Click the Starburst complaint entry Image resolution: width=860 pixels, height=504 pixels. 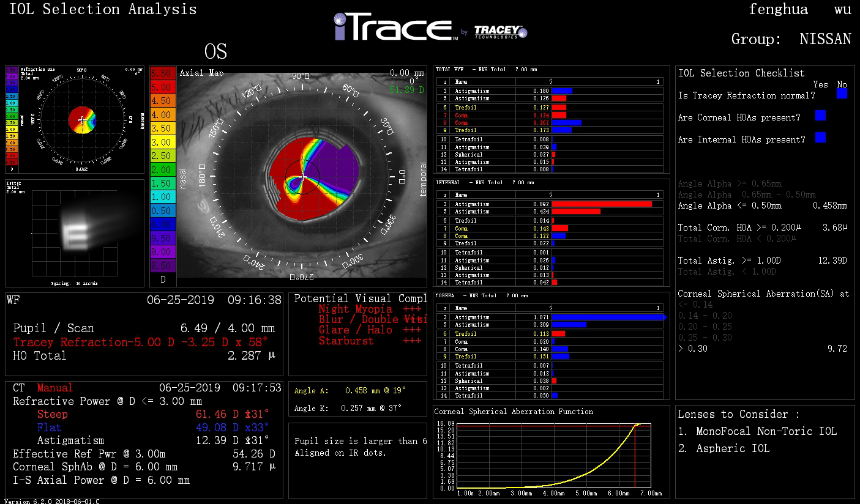point(369,341)
